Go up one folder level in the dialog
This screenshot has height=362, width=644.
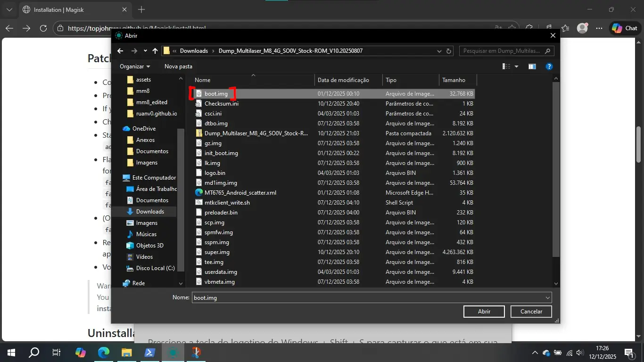click(155, 51)
